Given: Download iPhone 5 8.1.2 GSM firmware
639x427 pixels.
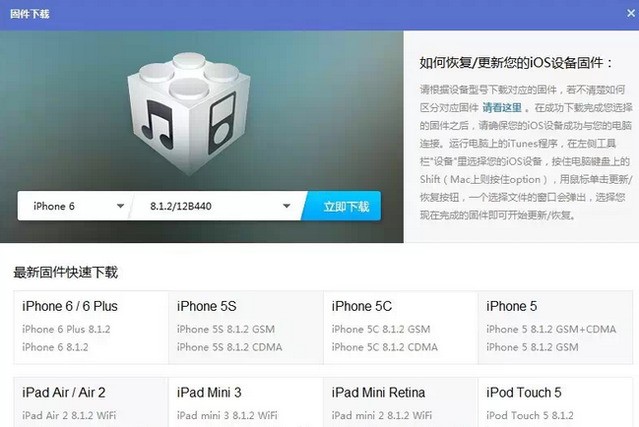Looking at the screenshot, I should [x=532, y=347].
